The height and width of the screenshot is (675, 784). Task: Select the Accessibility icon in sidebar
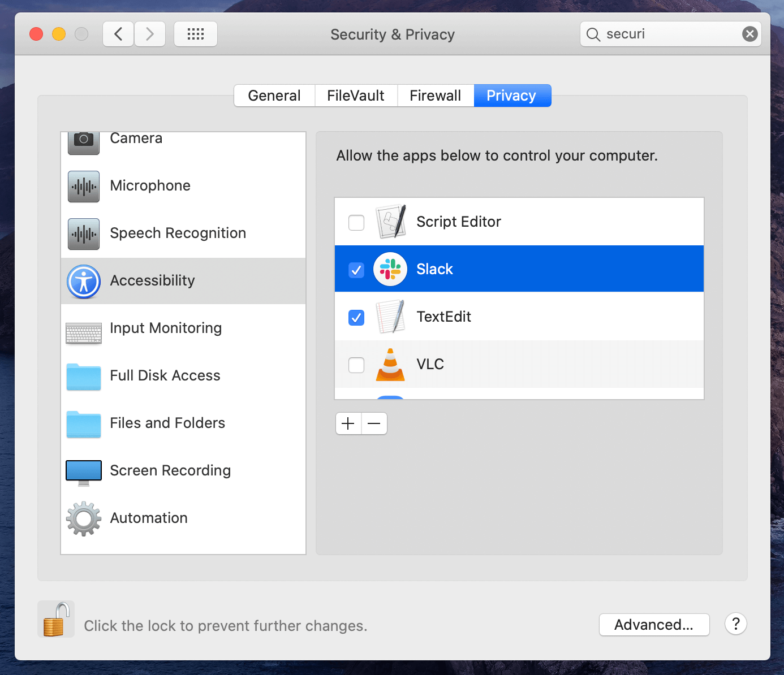point(84,281)
